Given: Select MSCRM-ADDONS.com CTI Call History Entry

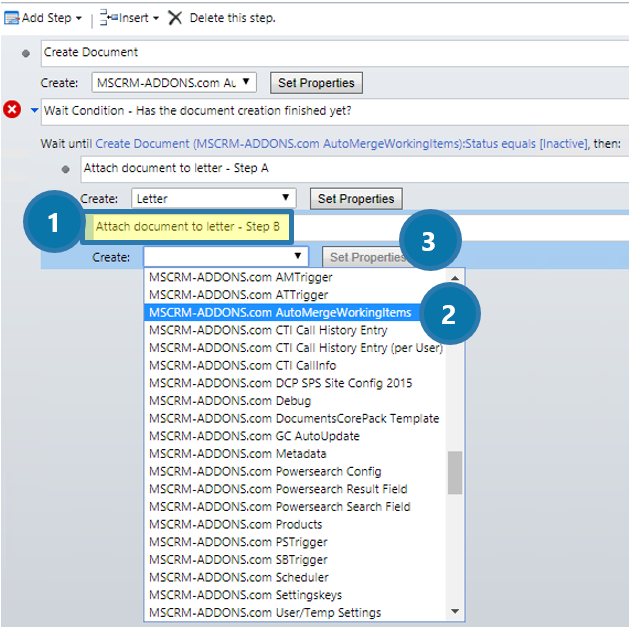Looking at the screenshot, I should coord(295,330).
